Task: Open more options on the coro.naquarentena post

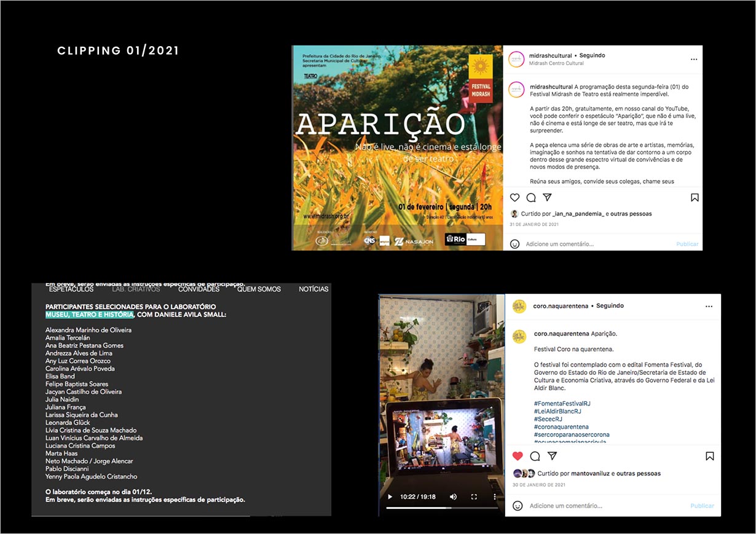Action: pyautogui.click(x=709, y=306)
